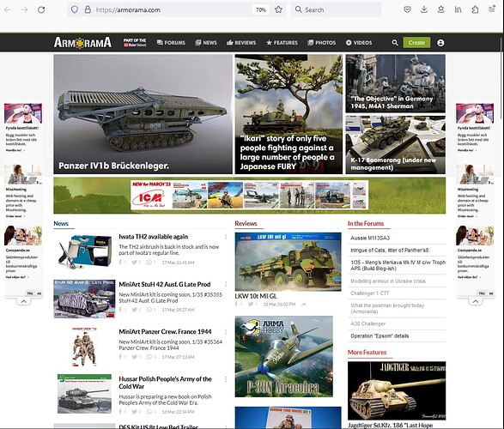The image size is (504, 429).
Task: Open the Videos navigation item
Action: 359,43
